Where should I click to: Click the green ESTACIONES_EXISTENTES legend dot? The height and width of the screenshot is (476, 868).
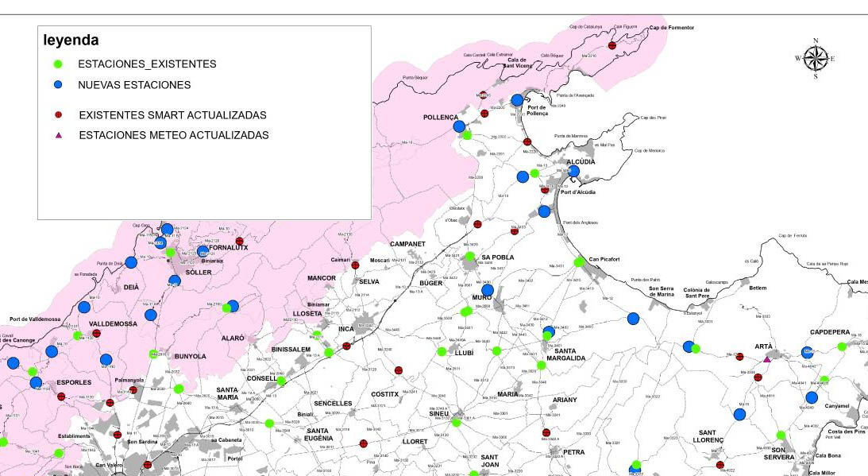pos(57,64)
